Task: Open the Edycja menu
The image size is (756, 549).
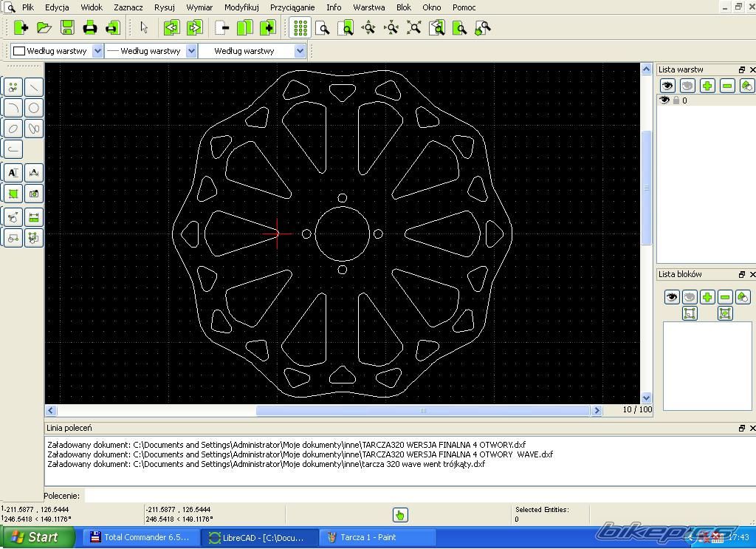Action: [57, 7]
